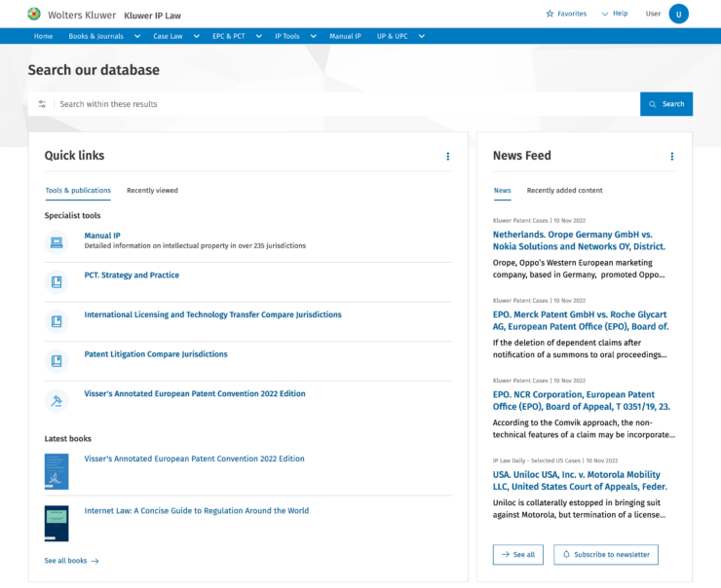
Task: Click Subscribe to newsletter button
Action: [606, 555]
